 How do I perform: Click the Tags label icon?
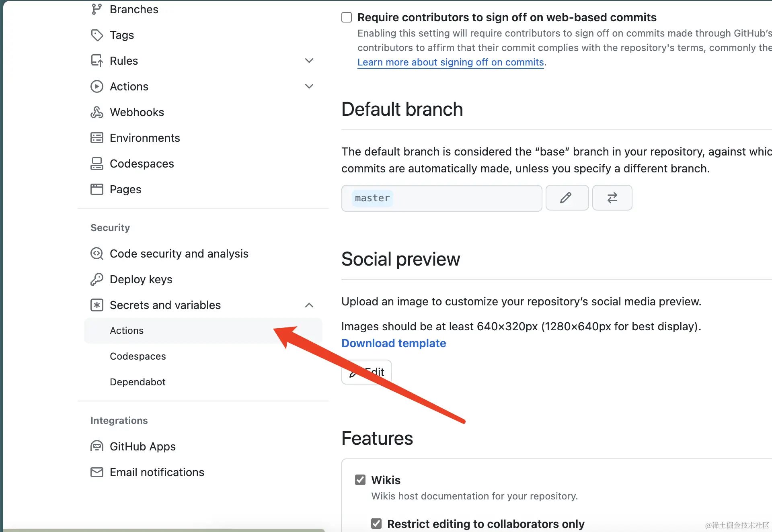click(x=96, y=35)
